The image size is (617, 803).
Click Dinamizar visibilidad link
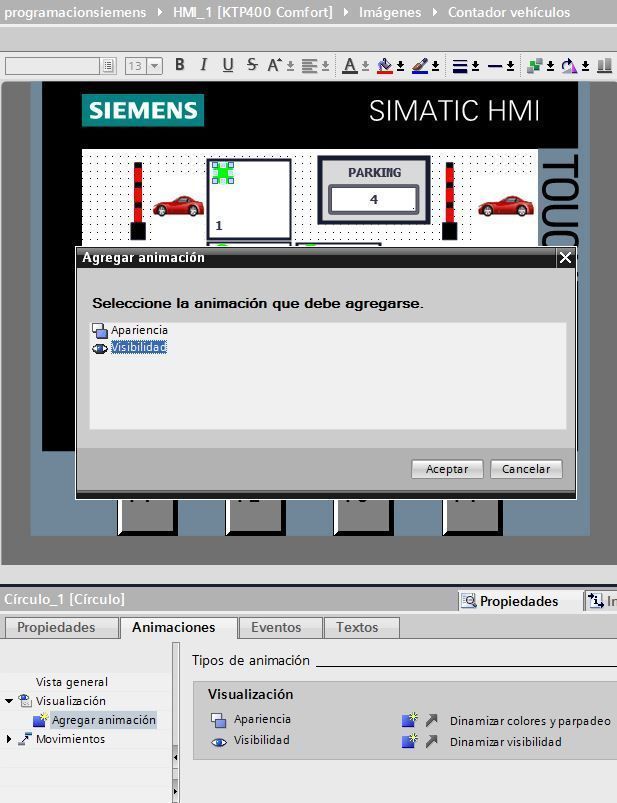(x=505, y=742)
